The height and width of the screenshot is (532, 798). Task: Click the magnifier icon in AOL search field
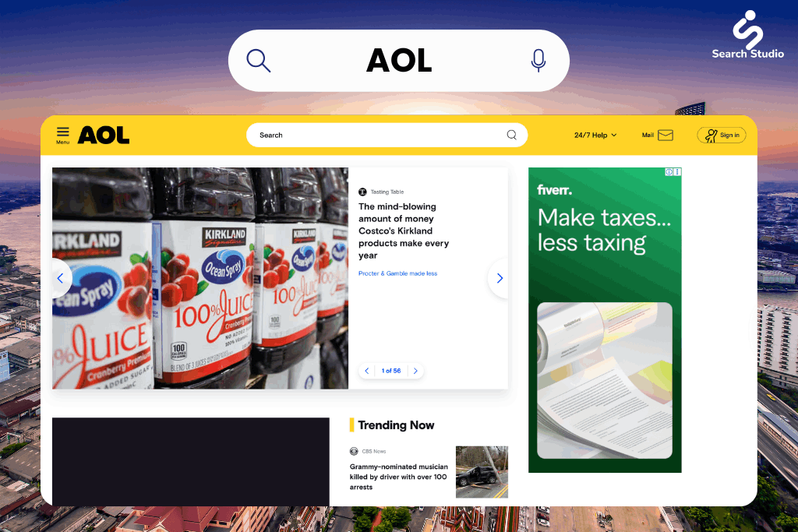tap(511, 135)
